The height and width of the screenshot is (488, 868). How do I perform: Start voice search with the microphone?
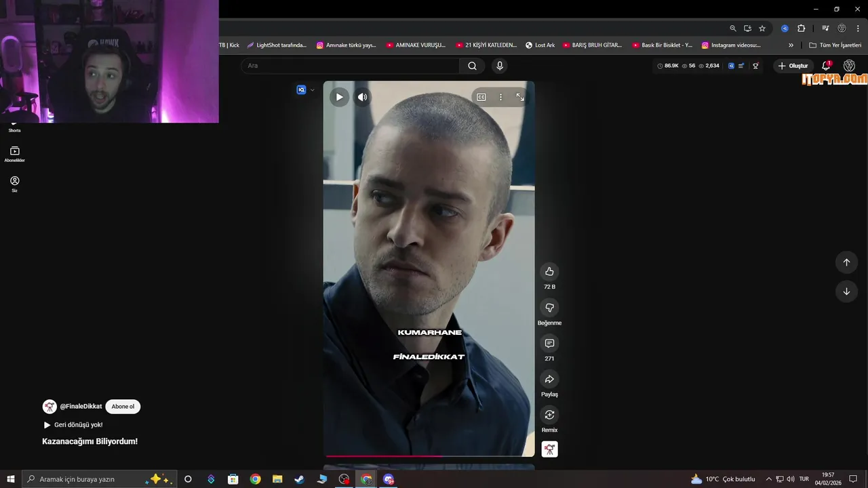[x=500, y=66]
